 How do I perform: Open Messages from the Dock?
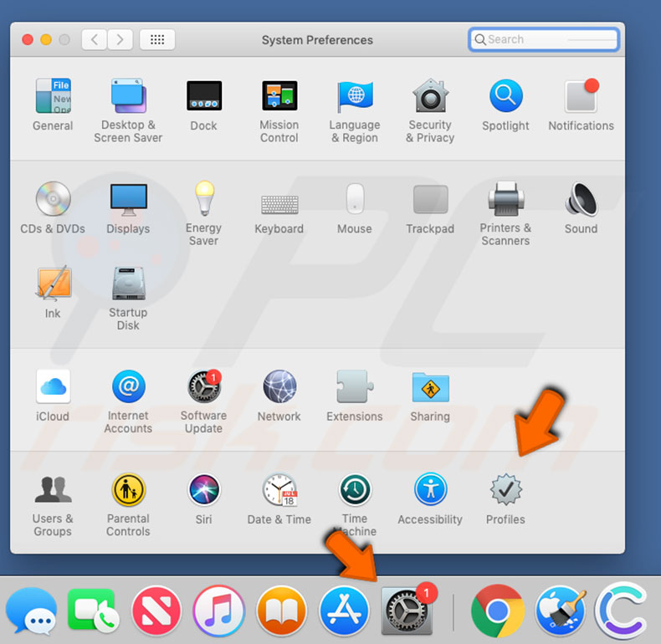pyautogui.click(x=32, y=611)
